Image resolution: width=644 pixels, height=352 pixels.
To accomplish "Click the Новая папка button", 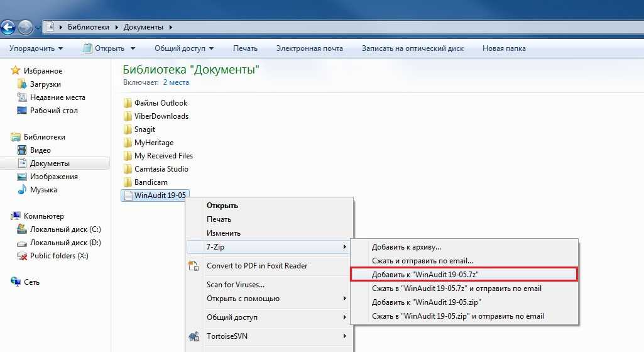I will pyautogui.click(x=504, y=48).
